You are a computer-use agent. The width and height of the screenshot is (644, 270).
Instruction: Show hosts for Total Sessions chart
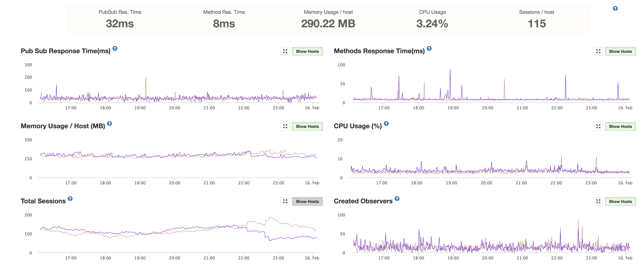[x=307, y=201]
